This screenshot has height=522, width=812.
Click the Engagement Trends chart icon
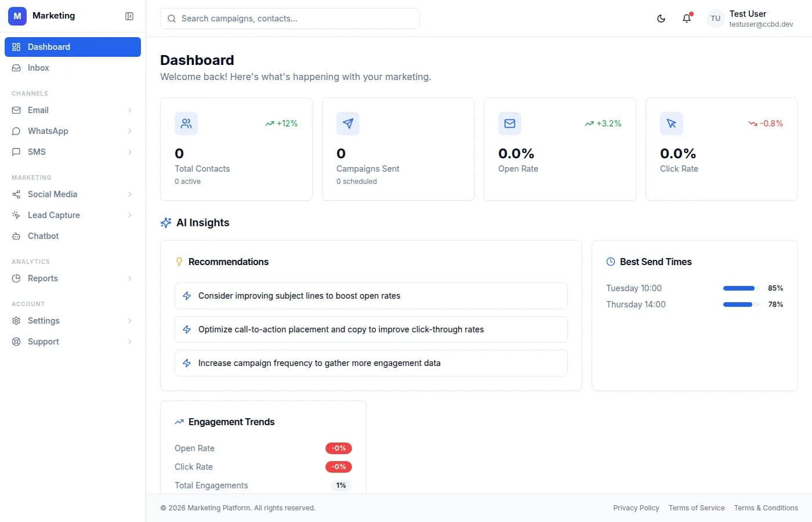179,422
